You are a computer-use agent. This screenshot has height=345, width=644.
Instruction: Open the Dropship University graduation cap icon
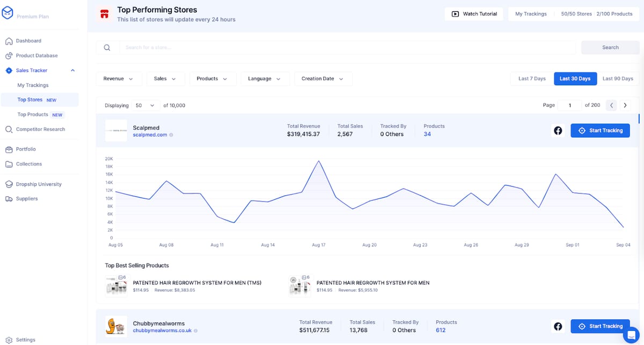(9, 184)
